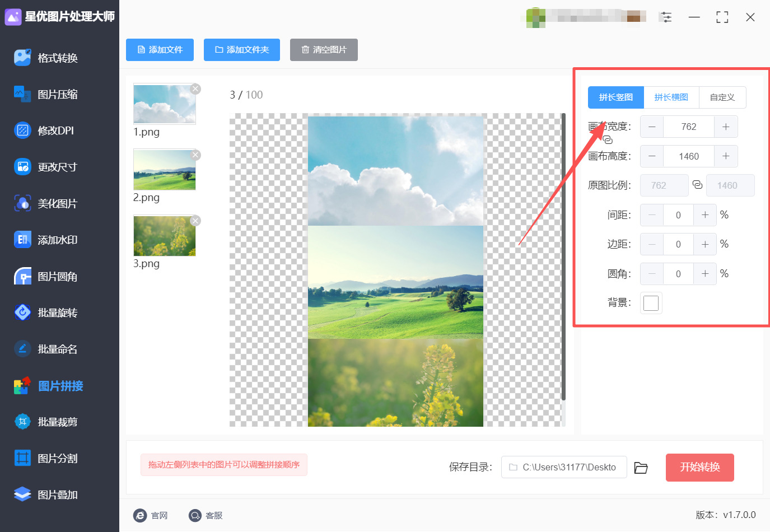Click the 圆角 value field
The height and width of the screenshot is (532, 770).
point(679,274)
